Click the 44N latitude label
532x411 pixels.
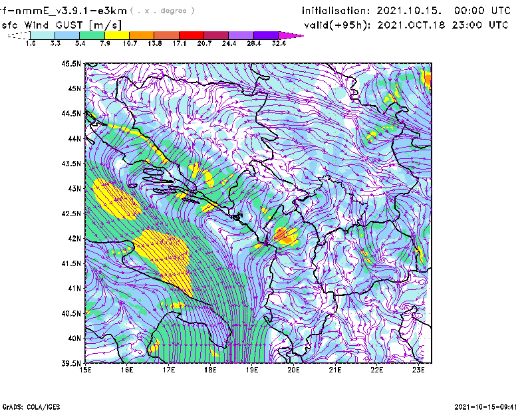[74, 138]
